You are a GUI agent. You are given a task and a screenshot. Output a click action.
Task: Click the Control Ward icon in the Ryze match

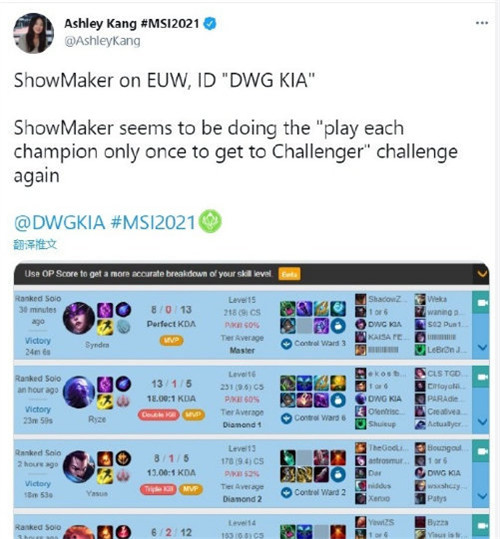(x=286, y=418)
